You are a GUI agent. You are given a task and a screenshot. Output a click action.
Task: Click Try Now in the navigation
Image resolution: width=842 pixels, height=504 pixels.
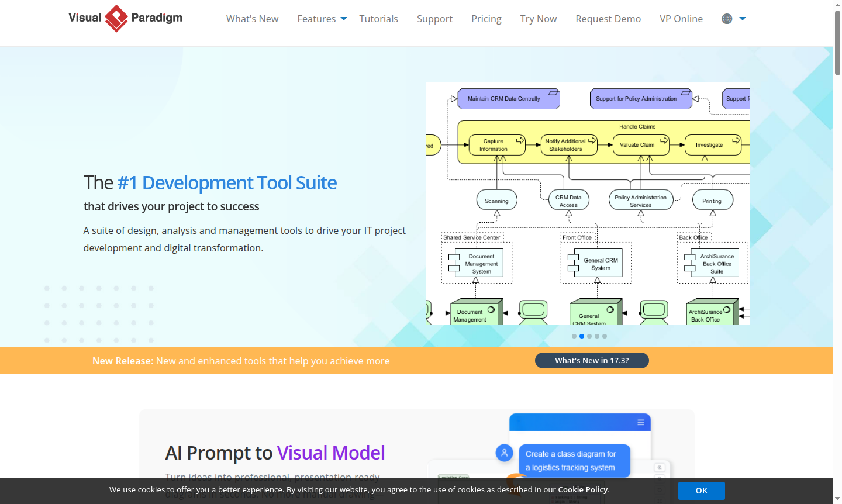click(x=538, y=19)
